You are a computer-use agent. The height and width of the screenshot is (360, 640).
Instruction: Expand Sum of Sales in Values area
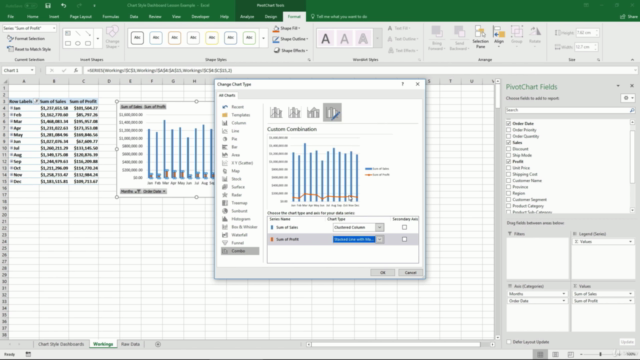point(630,294)
